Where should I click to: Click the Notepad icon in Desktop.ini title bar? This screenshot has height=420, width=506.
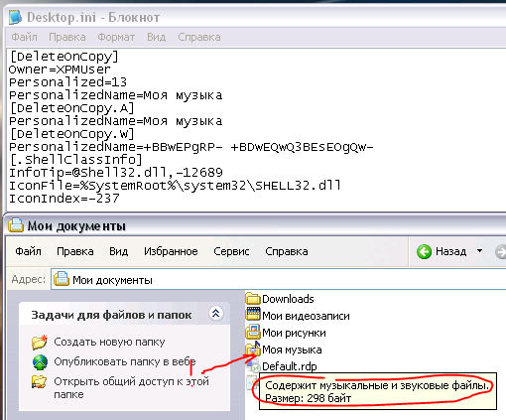(16, 17)
